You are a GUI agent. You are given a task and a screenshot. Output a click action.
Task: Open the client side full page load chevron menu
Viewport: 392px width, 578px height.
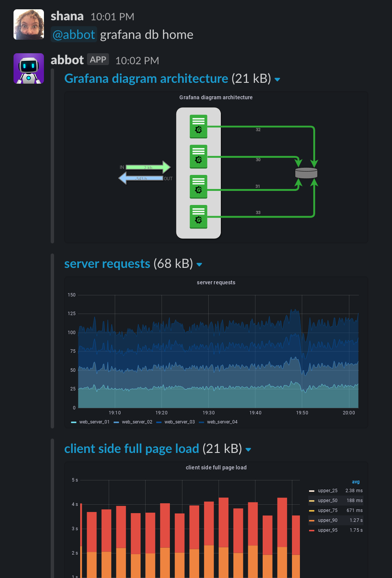[248, 449]
